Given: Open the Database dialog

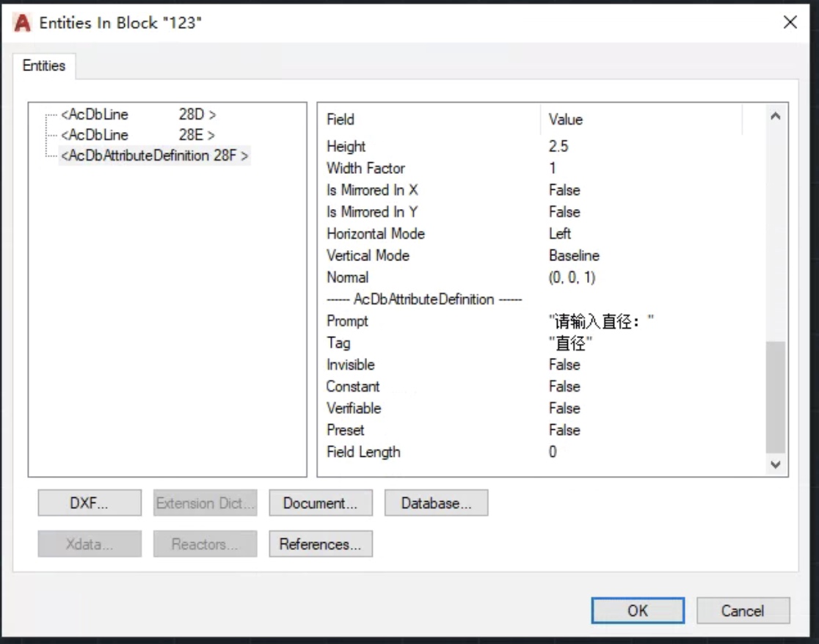Looking at the screenshot, I should 436,502.
